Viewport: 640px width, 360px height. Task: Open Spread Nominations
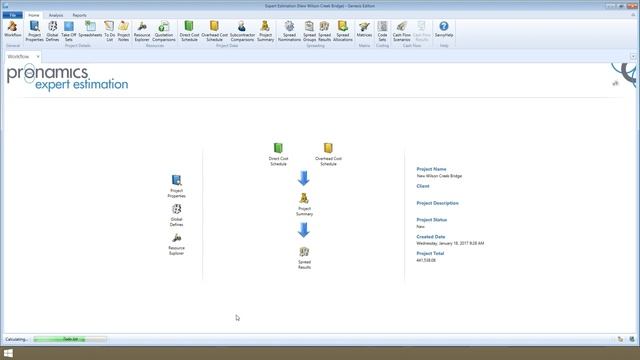(x=289, y=31)
